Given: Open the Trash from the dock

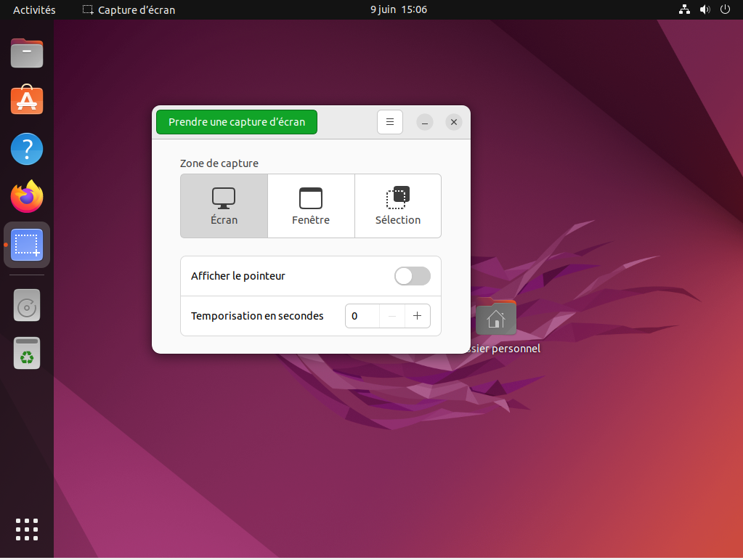Looking at the screenshot, I should [27, 353].
